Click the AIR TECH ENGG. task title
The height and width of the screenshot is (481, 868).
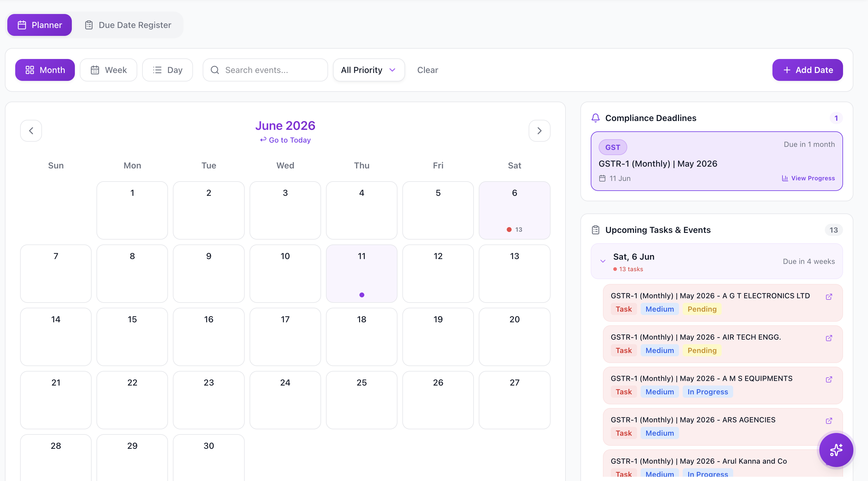695,337
